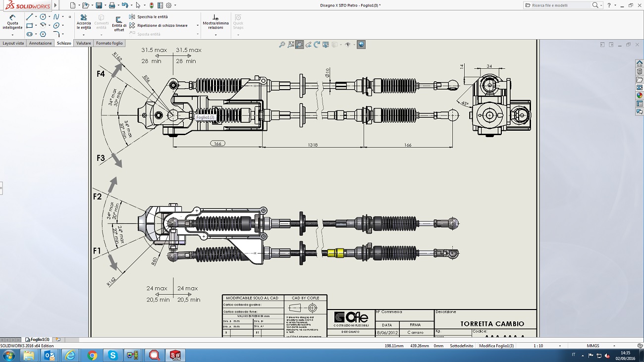Pick the Arc sketch tool

(x=43, y=25)
